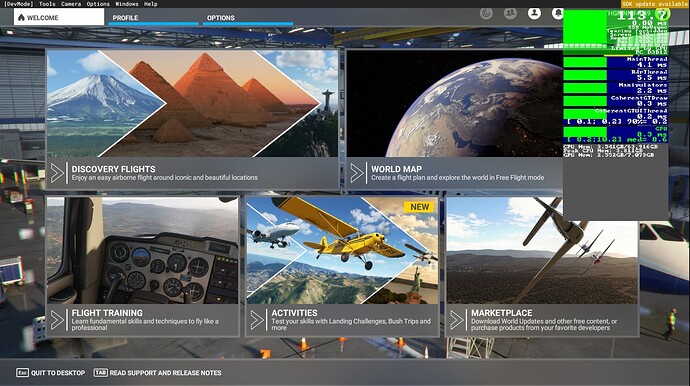Click the World Map description text
This screenshot has height=386, width=690.
pyautogui.click(x=457, y=178)
